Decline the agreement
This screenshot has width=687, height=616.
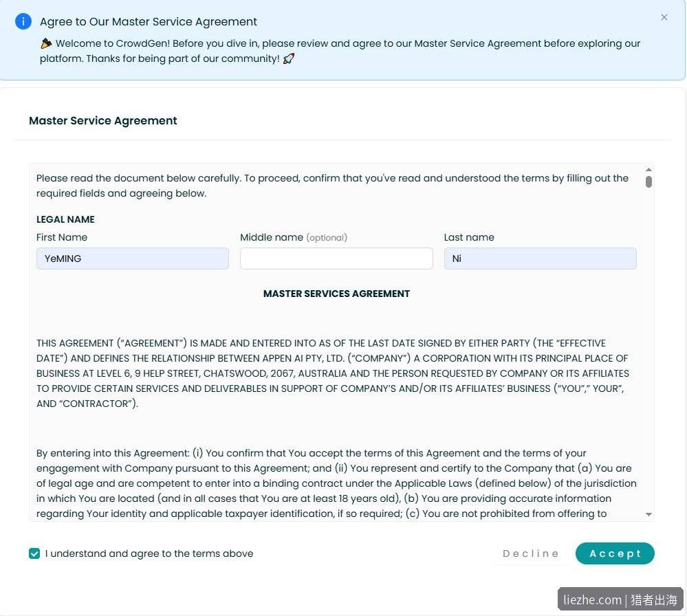[531, 554]
